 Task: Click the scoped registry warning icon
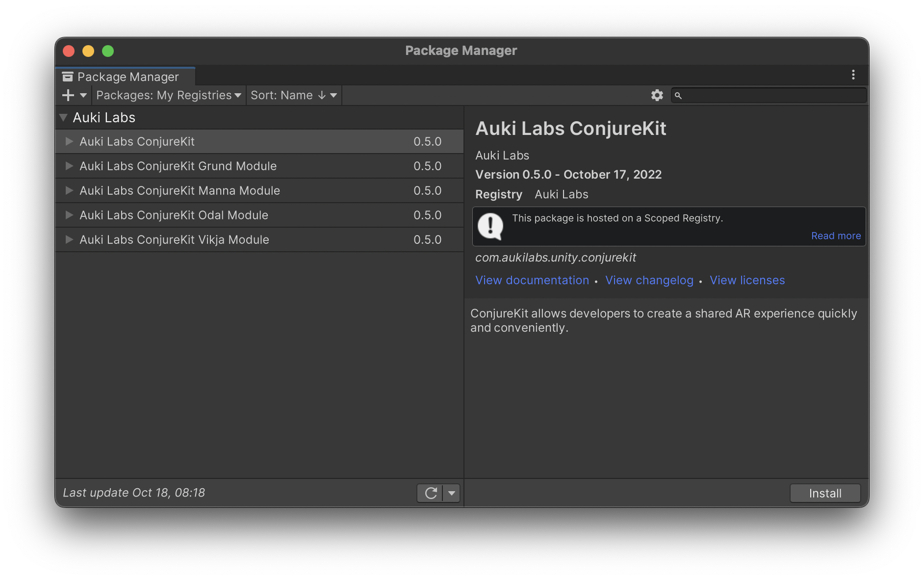point(490,226)
